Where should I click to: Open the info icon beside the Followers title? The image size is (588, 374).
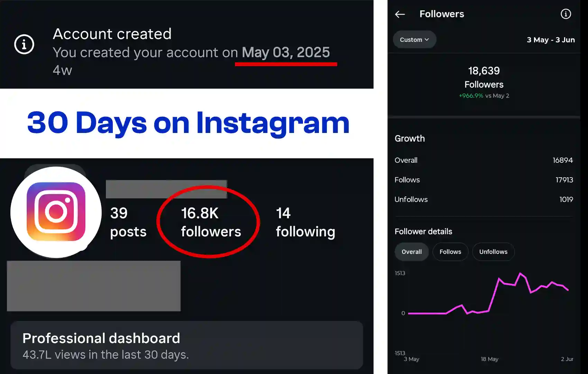point(566,14)
